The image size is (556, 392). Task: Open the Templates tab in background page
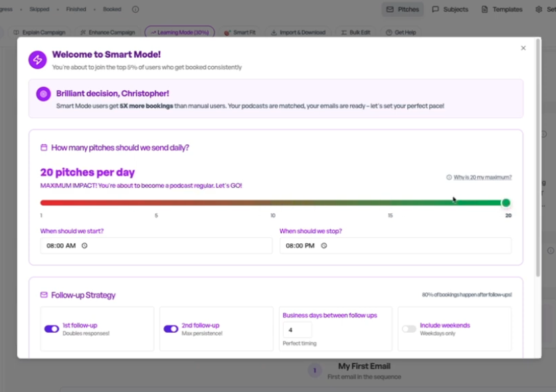tap(502, 9)
